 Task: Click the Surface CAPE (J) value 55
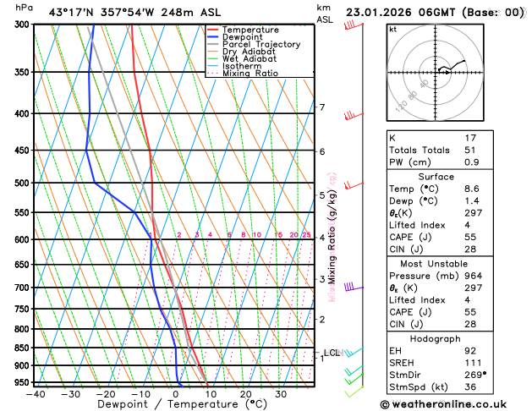[470, 237]
